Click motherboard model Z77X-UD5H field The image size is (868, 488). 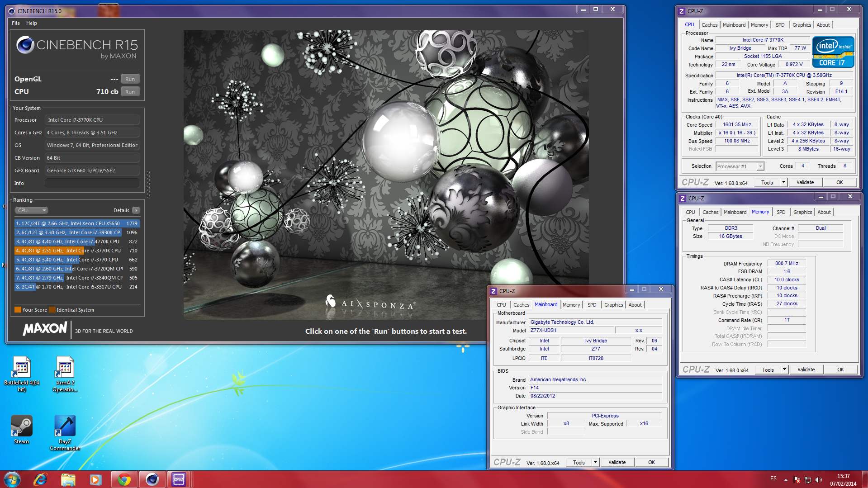coord(571,331)
